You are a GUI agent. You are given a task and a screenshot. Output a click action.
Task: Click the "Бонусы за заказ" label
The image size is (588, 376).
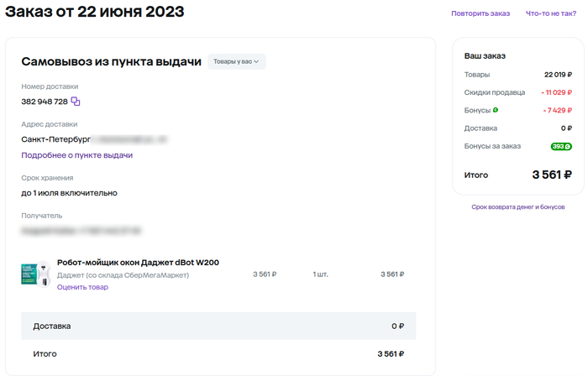pyautogui.click(x=492, y=146)
